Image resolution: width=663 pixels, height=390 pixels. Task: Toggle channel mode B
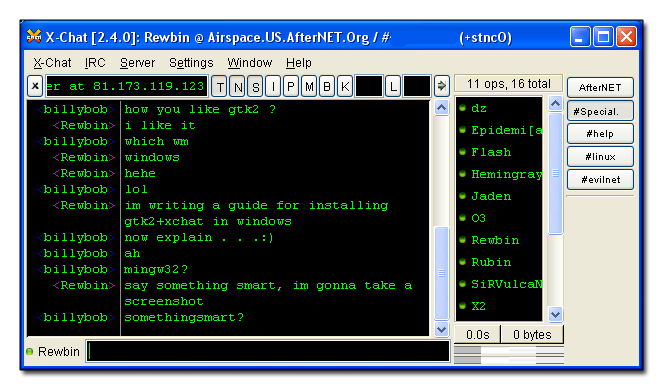pyautogui.click(x=327, y=87)
